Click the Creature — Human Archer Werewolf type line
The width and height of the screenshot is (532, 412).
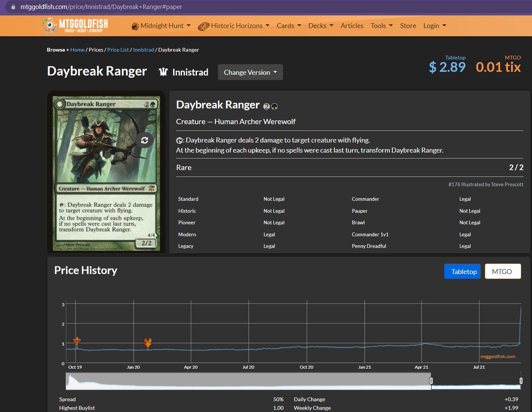coord(236,122)
